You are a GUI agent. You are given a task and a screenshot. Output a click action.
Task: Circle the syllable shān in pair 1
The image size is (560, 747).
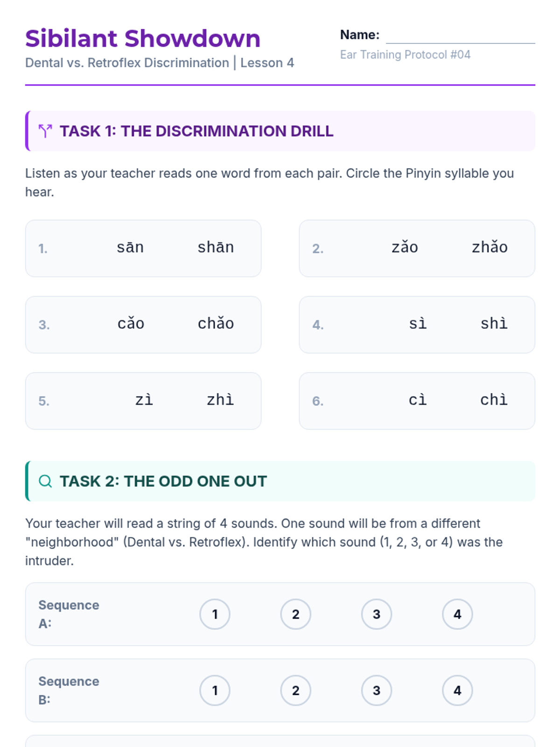tap(216, 247)
